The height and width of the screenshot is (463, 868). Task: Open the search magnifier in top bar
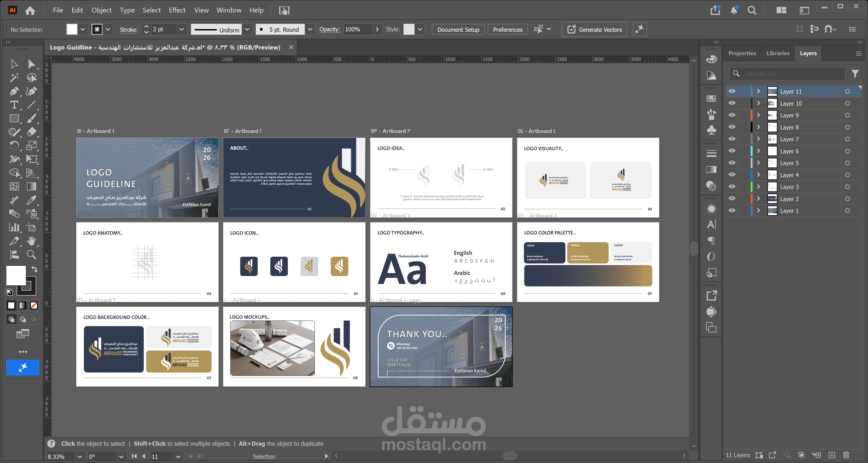(752, 10)
